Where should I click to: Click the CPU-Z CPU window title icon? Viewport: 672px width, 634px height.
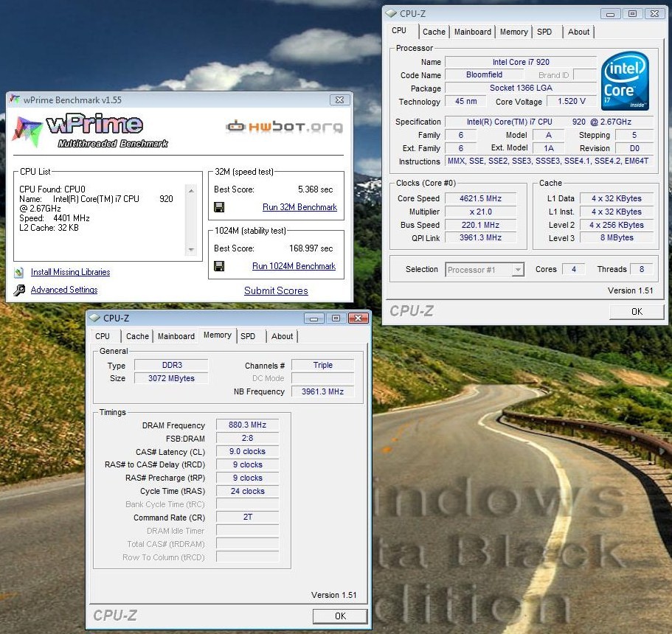point(391,13)
